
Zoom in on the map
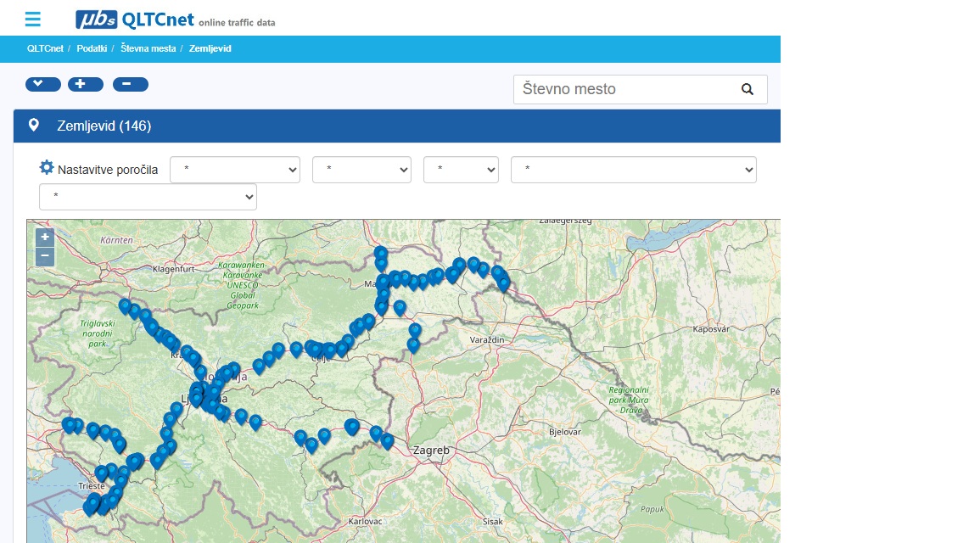coord(45,238)
